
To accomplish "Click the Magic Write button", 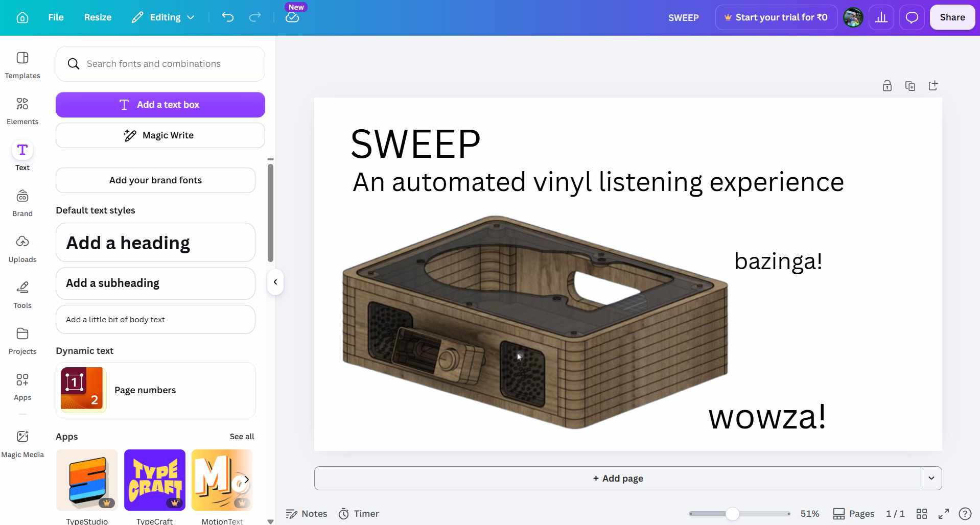I will coord(160,135).
